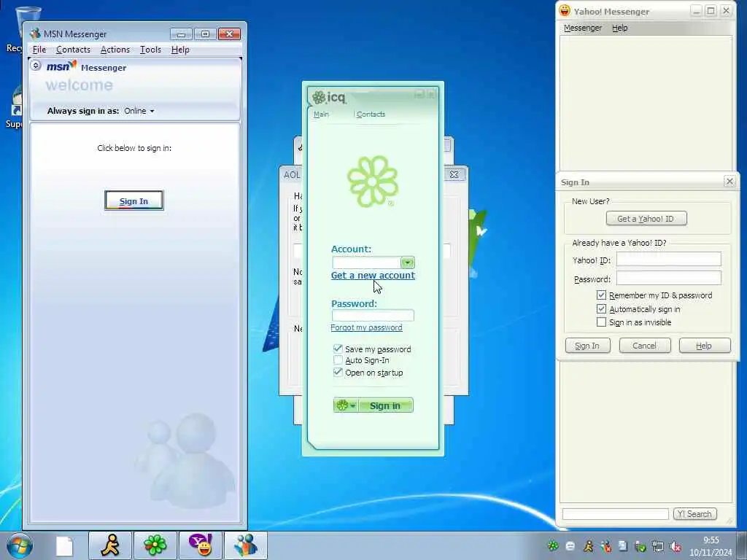Open the Yahoo! Messenger taskbar icon
The width and height of the screenshot is (747, 560).
pos(201,545)
